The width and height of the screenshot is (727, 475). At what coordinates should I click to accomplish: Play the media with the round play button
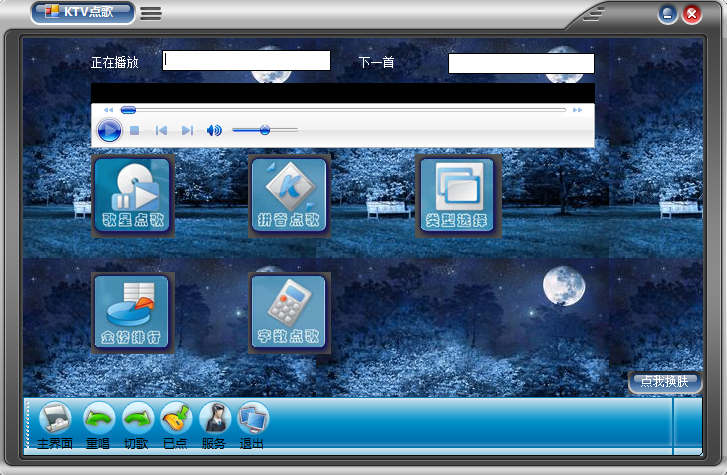click(109, 130)
